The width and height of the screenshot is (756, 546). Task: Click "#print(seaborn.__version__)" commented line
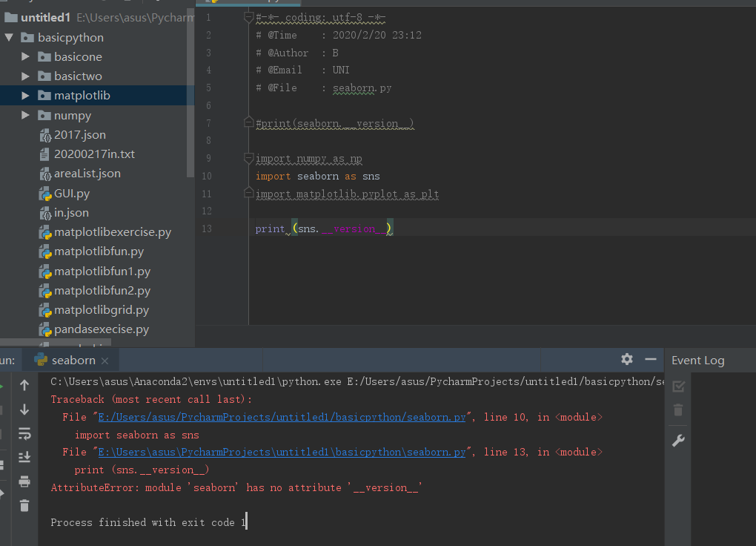pos(334,124)
